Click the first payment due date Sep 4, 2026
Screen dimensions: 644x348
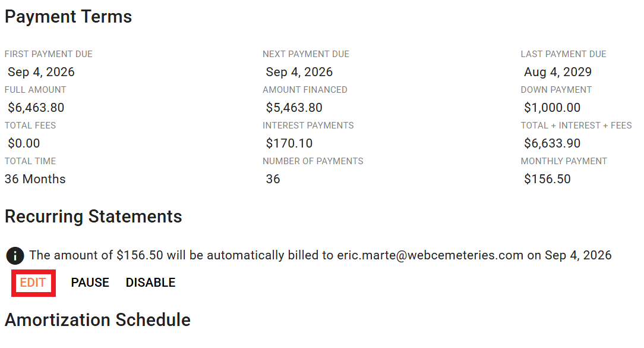point(41,72)
